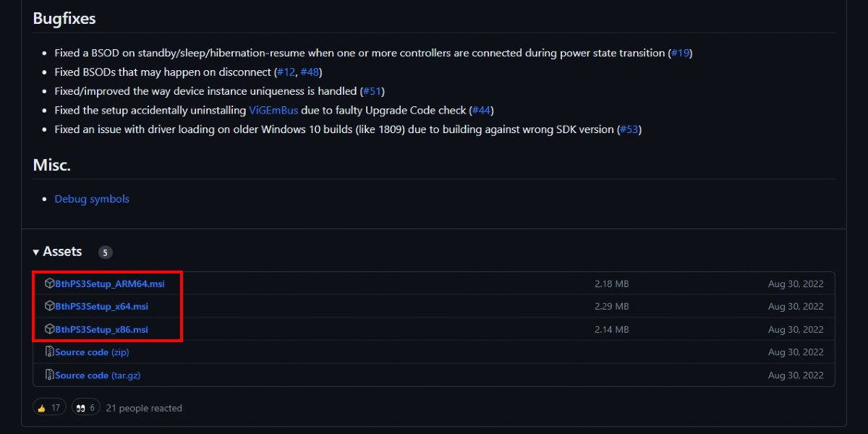The height and width of the screenshot is (434, 868).
Task: Toggle the thumbs up reaction with 17 votes
Action: point(49,407)
